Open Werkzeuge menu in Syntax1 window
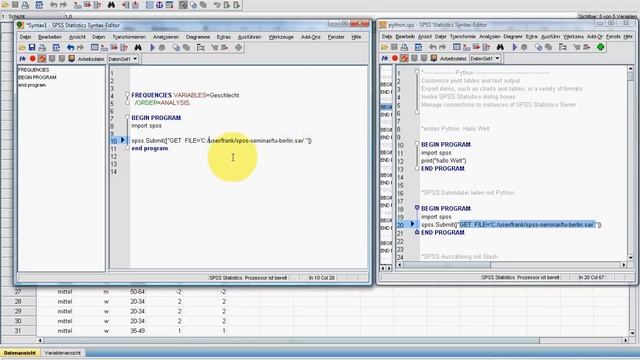The width and height of the screenshot is (640, 360). (x=281, y=37)
